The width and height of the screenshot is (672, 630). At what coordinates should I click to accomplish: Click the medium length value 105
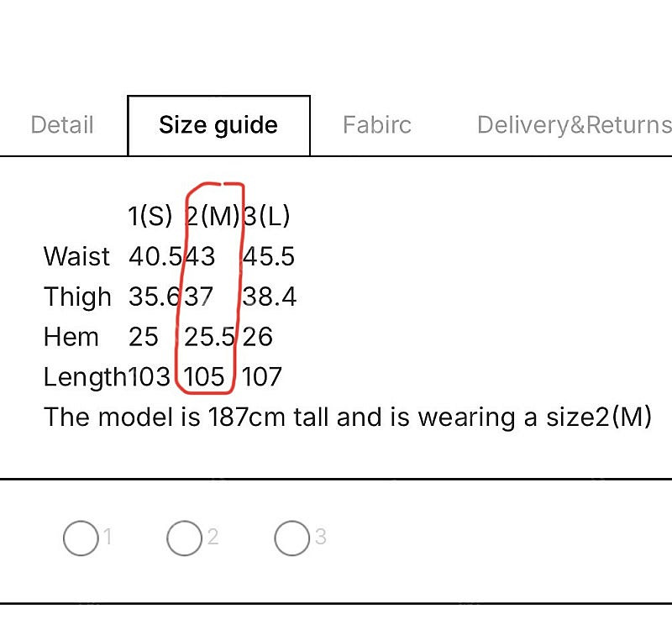click(204, 376)
